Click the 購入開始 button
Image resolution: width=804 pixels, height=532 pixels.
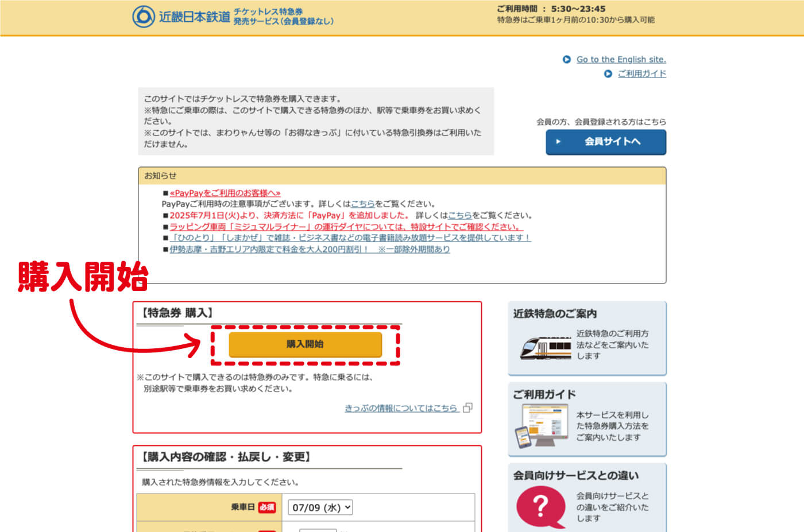[306, 344]
